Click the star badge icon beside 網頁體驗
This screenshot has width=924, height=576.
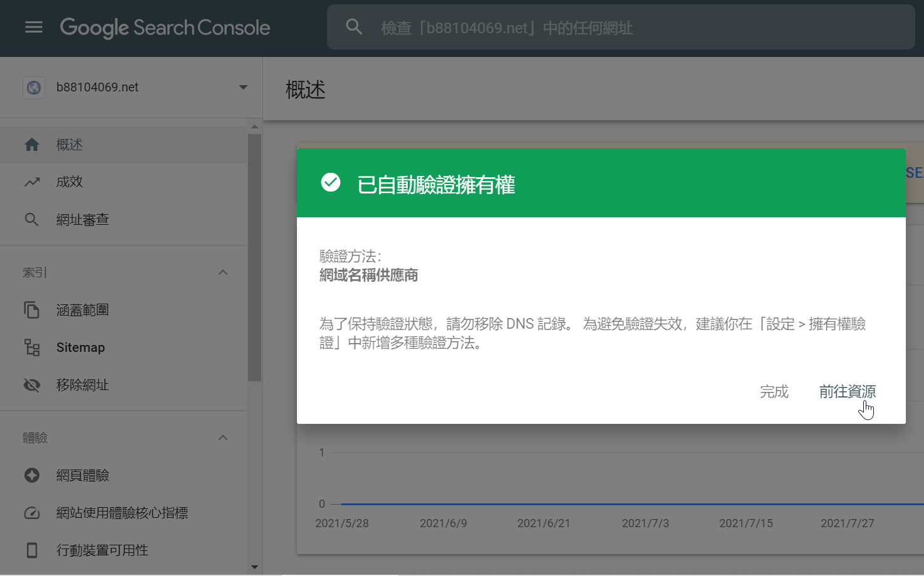(32, 475)
